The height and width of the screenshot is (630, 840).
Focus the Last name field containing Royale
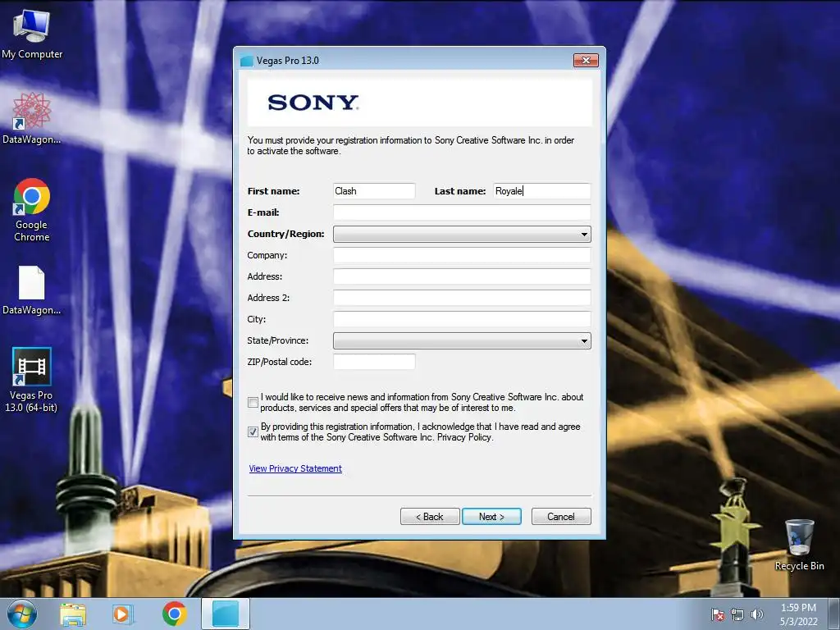point(541,191)
